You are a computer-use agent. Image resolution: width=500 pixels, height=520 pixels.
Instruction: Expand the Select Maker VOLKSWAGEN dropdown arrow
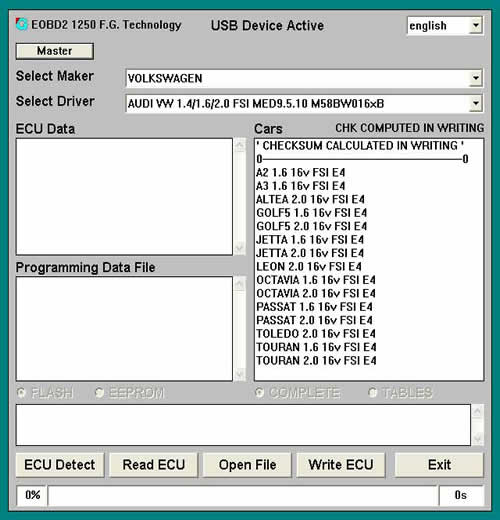[x=476, y=78]
